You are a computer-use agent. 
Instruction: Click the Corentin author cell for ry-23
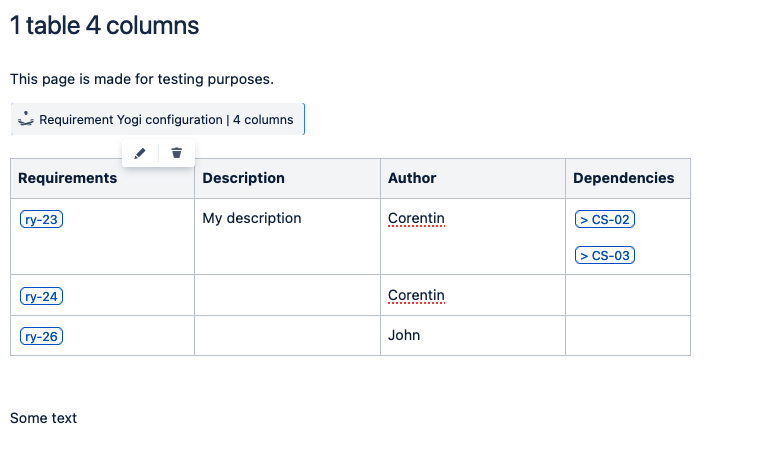(x=416, y=218)
